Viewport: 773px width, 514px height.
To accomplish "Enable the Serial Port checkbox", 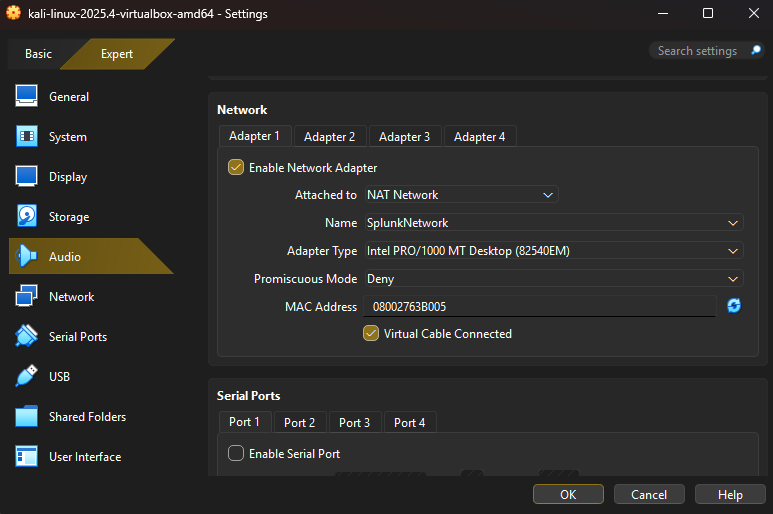I will (236, 453).
